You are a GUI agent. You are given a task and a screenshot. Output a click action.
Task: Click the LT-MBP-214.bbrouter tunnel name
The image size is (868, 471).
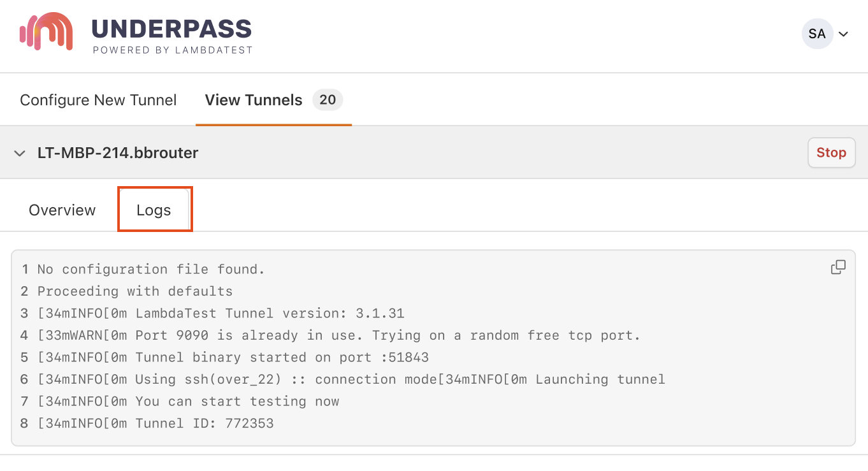click(118, 153)
